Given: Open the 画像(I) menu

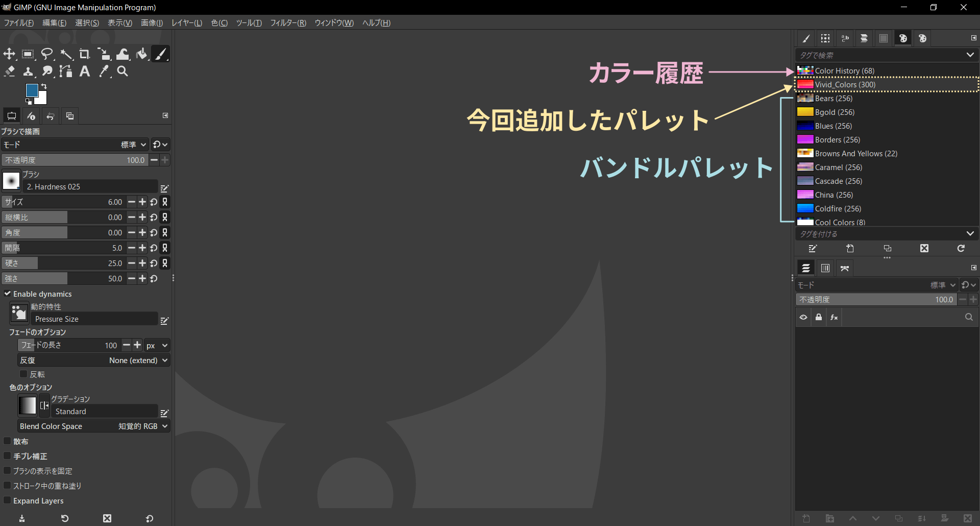Looking at the screenshot, I should (152, 23).
